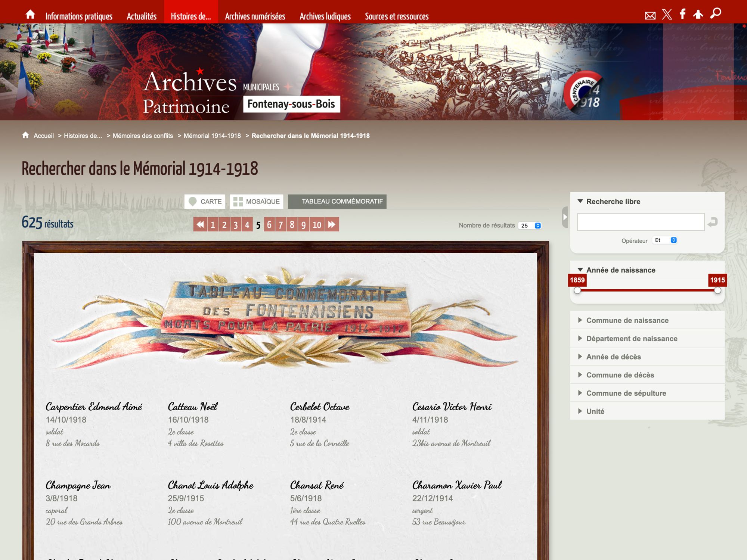This screenshot has height=560, width=747.
Task: Jump to last results page arrow
Action: (332, 224)
